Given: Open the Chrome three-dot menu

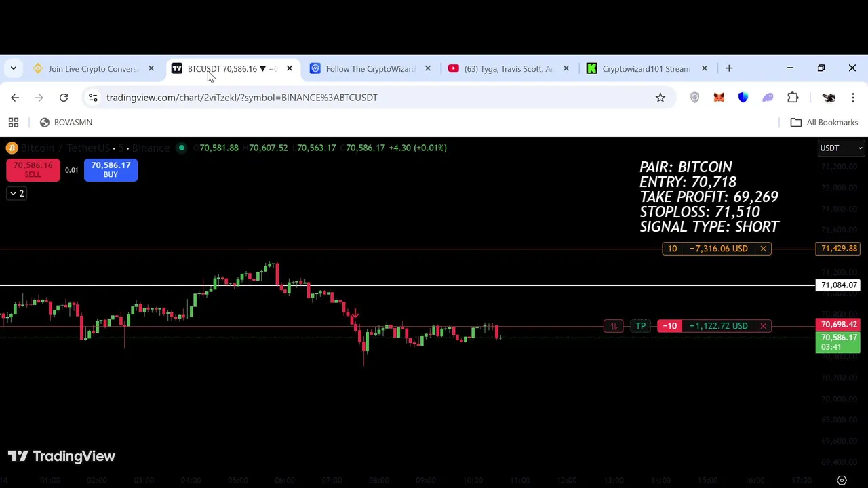Looking at the screenshot, I should point(853,98).
